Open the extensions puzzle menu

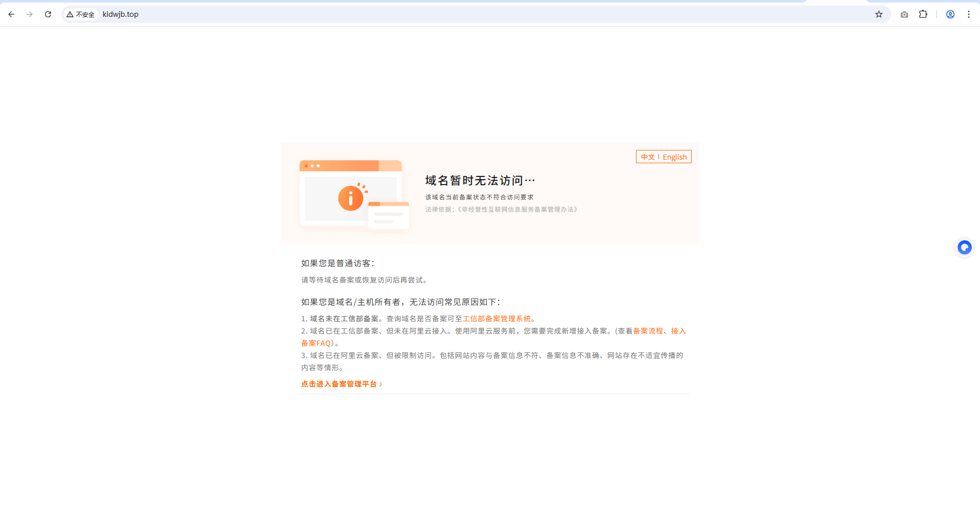(x=924, y=14)
